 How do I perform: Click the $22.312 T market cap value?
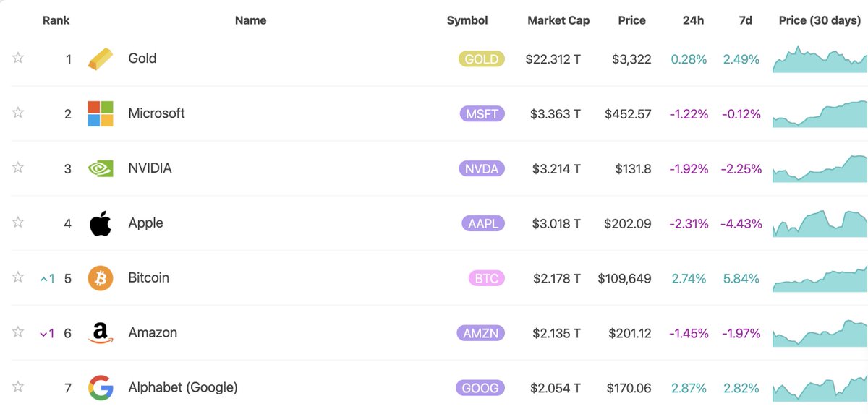(x=553, y=59)
